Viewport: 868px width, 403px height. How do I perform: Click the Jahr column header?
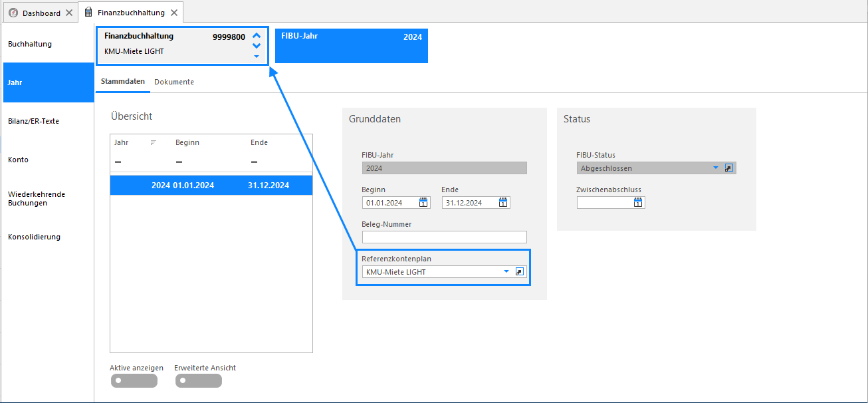click(122, 142)
